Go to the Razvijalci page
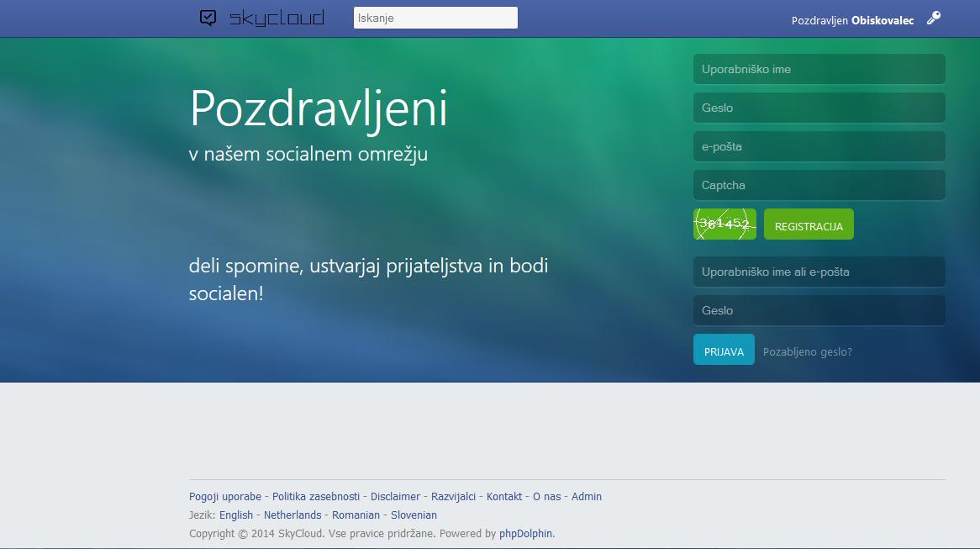Viewport: 980px width, 549px height. tap(453, 497)
